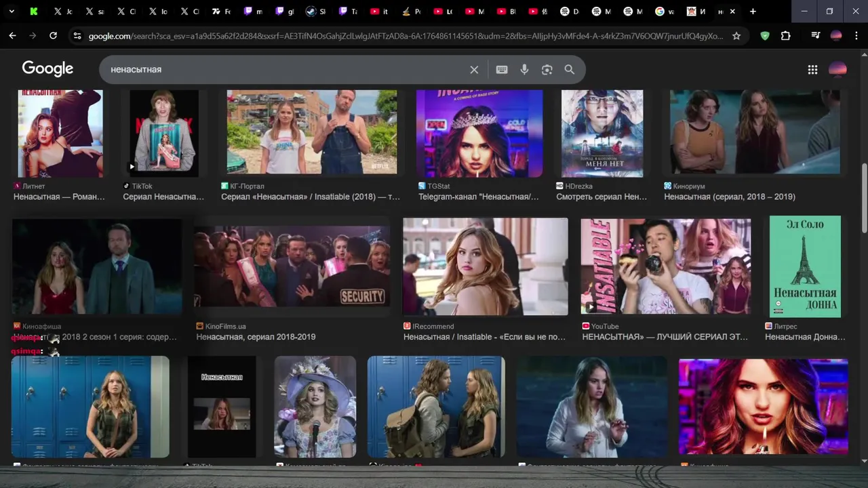The width and height of the screenshot is (868, 488).
Task: Open the girl in white shirt image
Action: point(592,407)
